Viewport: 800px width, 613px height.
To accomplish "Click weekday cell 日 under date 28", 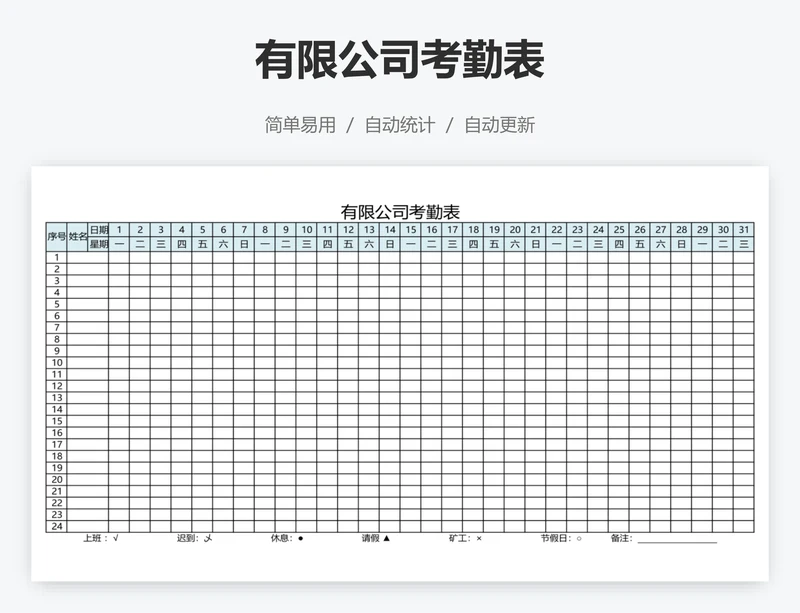I will [681, 244].
